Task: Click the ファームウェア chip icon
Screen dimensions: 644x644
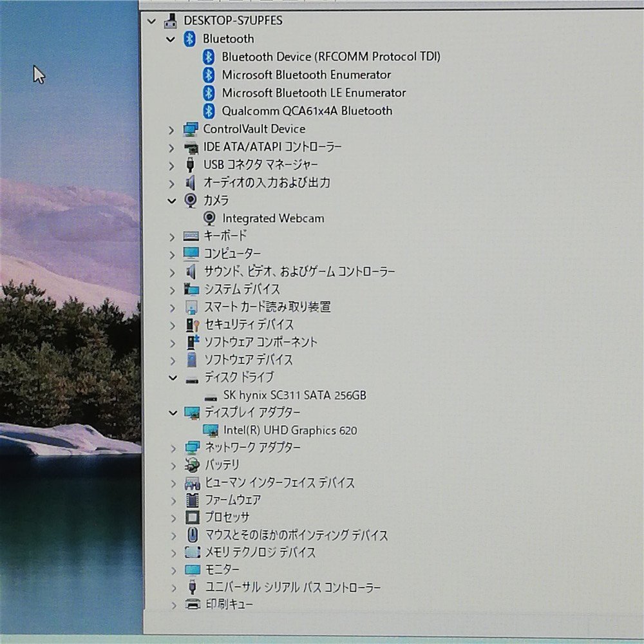Action: [x=192, y=500]
